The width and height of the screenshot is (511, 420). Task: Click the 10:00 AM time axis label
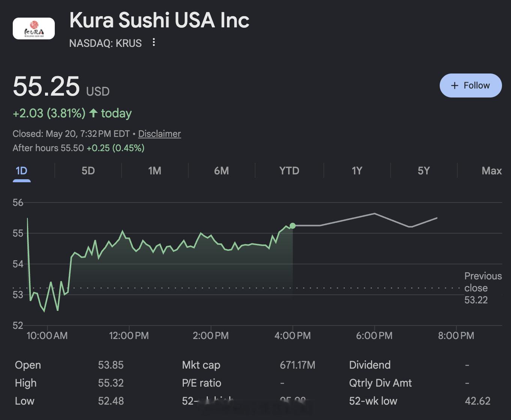coord(47,336)
